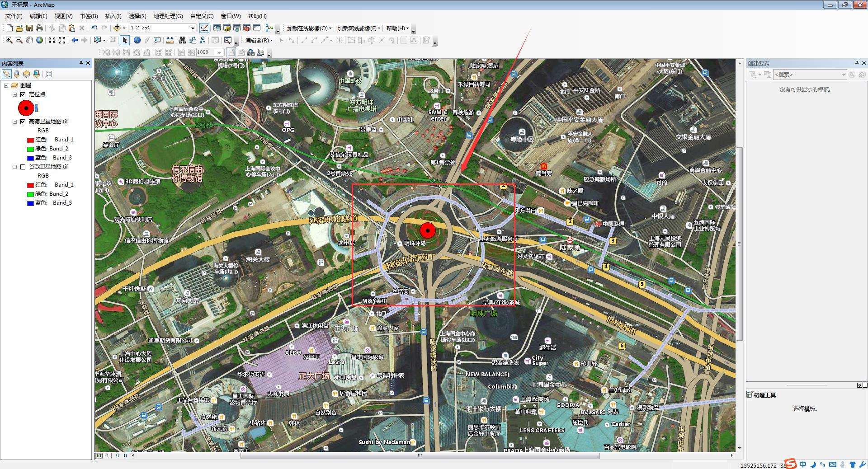Click the Full Extent globe icon
Viewport: 868px width, 469px height.
click(x=40, y=40)
